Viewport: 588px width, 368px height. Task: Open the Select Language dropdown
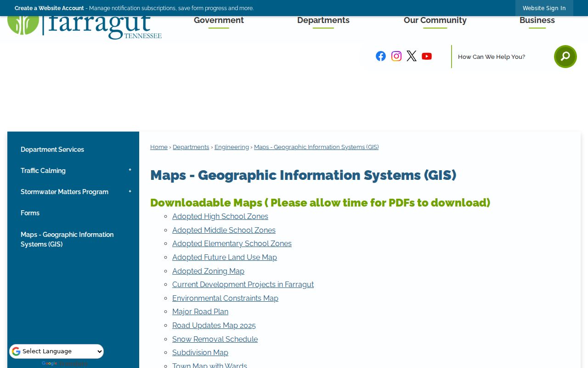57,351
